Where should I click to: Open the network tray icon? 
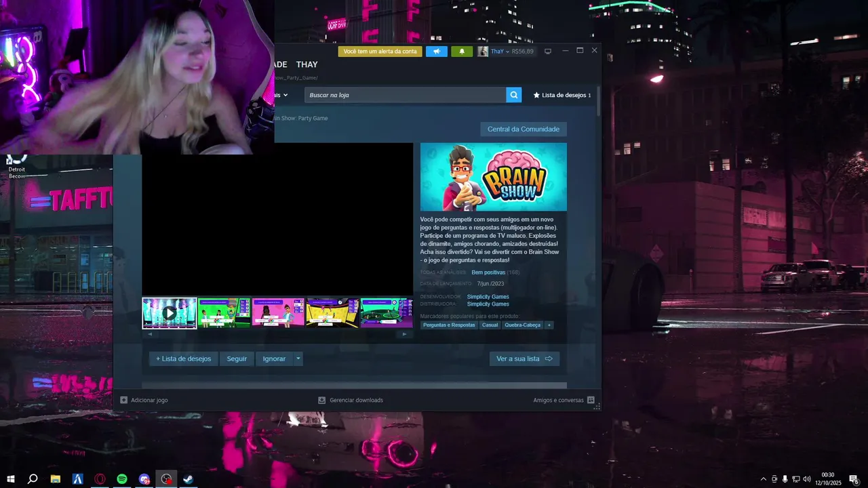(x=796, y=479)
